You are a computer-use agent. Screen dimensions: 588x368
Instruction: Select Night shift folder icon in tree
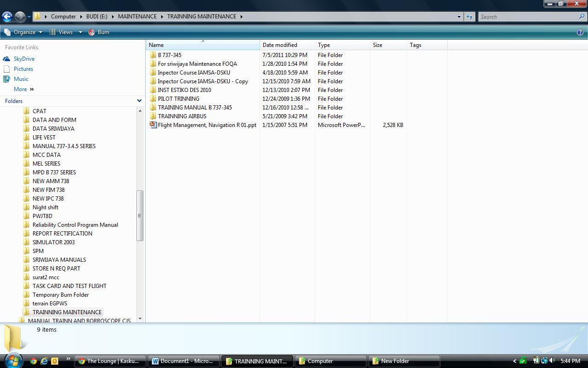(27, 207)
